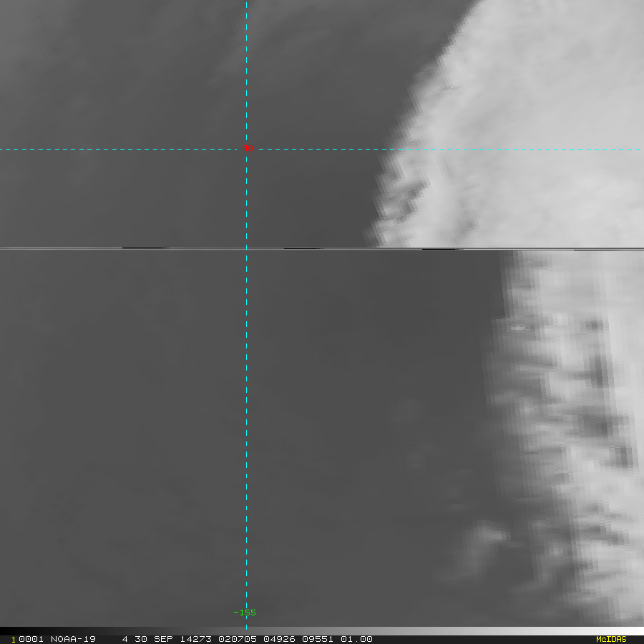
Task: Click the yellow McIDAS label
Action: click(611, 639)
